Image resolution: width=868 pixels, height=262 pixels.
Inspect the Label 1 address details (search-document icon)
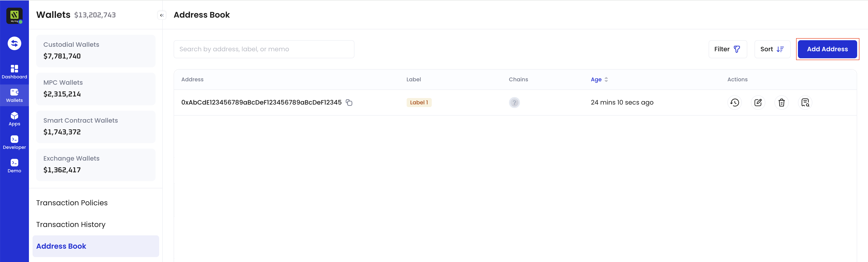(x=805, y=102)
